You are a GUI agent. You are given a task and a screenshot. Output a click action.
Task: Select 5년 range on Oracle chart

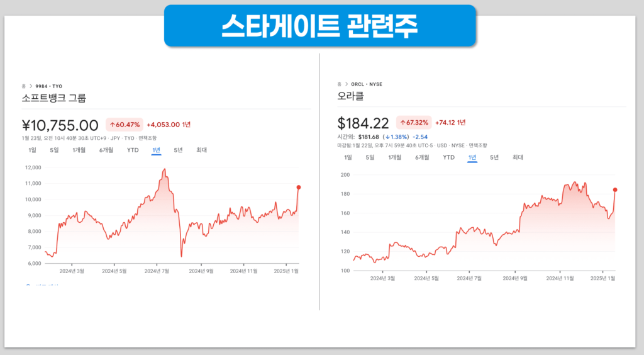point(494,158)
